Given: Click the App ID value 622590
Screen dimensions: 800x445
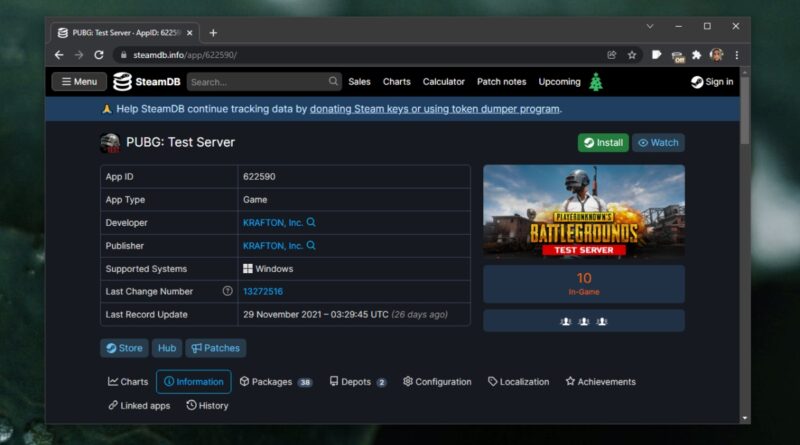Looking at the screenshot, I should 259,177.
